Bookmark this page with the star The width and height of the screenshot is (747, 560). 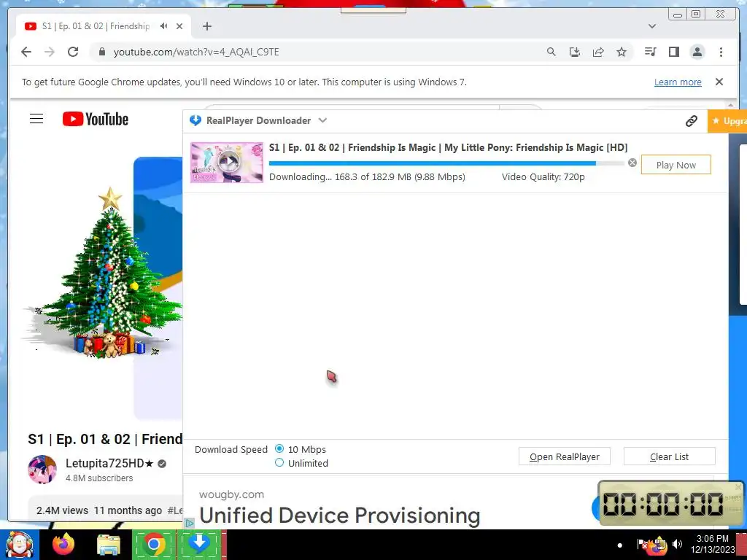point(622,52)
